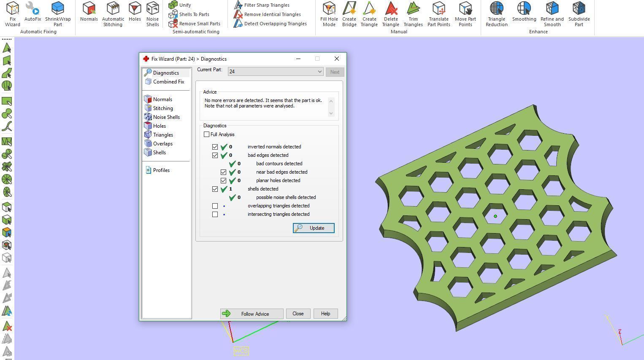
Task: Uncheck near bad edges detected
Action: click(x=224, y=172)
